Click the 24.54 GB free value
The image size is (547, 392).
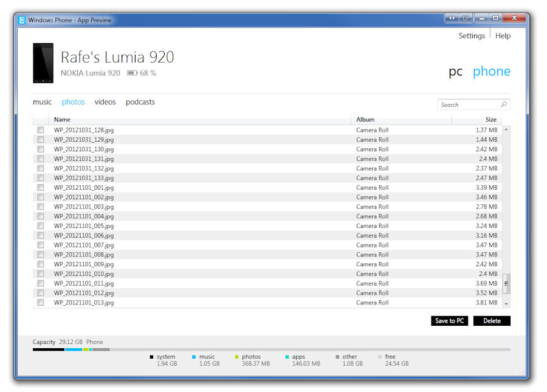[x=397, y=364]
